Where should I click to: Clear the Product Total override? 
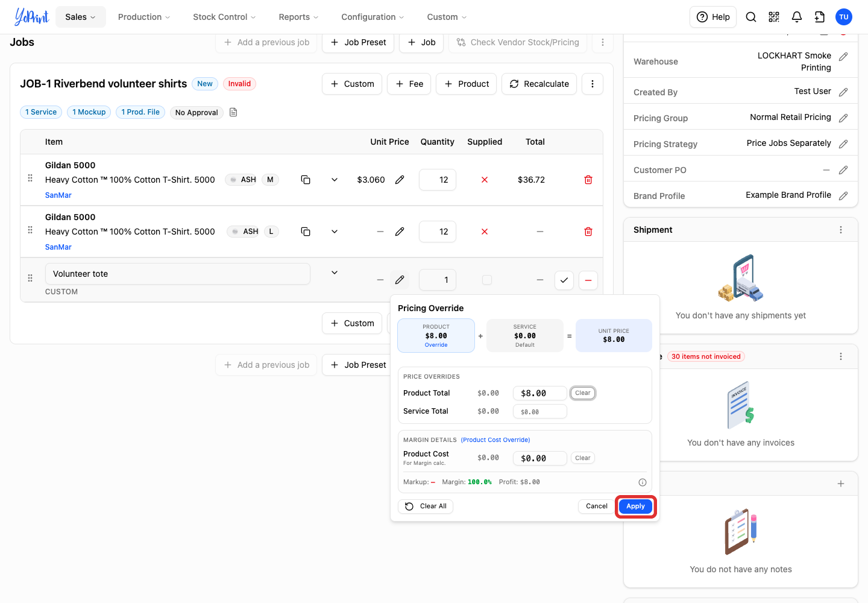click(583, 393)
